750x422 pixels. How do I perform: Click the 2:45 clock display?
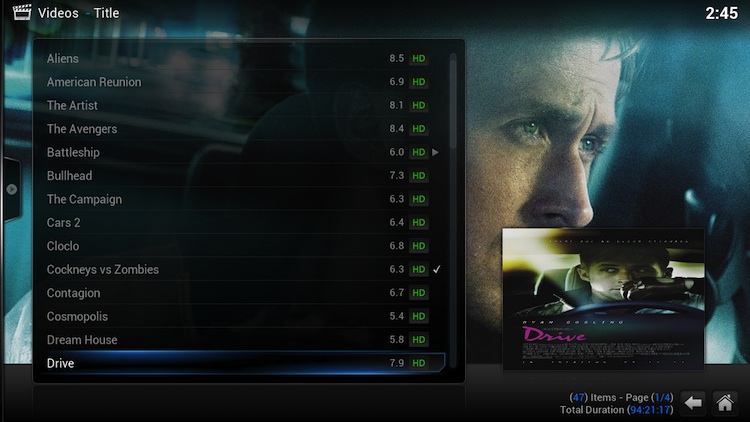point(722,13)
